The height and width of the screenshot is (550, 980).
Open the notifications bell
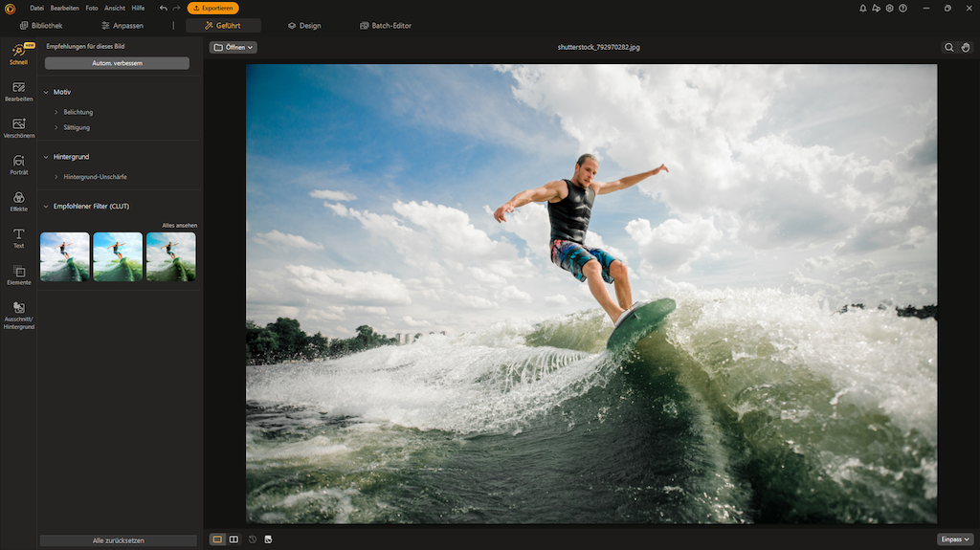863,9
